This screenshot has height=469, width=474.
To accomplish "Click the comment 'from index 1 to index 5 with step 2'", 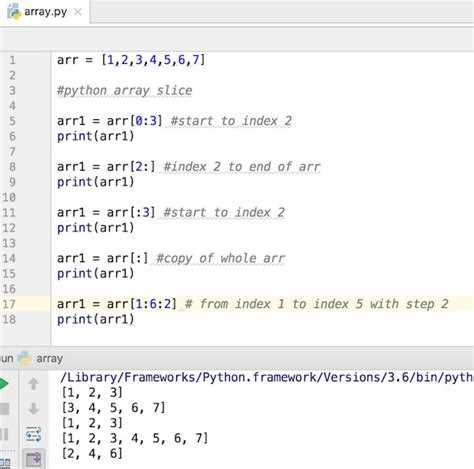I will tap(324, 304).
